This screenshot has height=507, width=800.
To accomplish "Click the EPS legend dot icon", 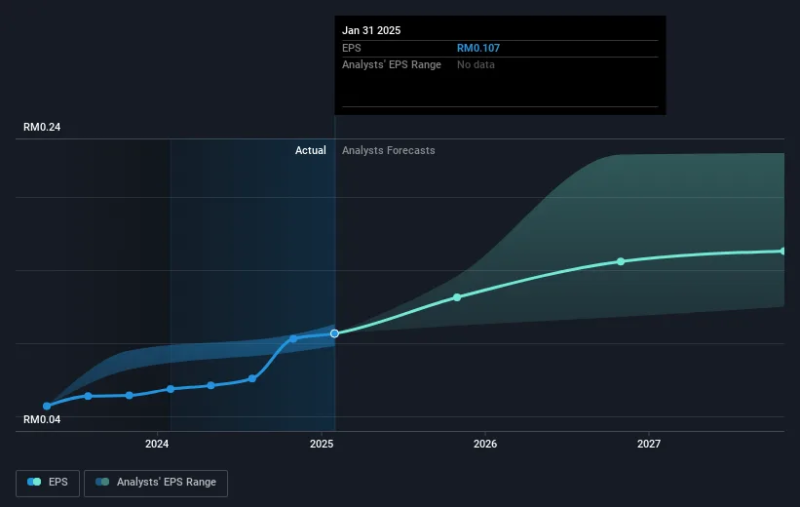I will click(34, 482).
